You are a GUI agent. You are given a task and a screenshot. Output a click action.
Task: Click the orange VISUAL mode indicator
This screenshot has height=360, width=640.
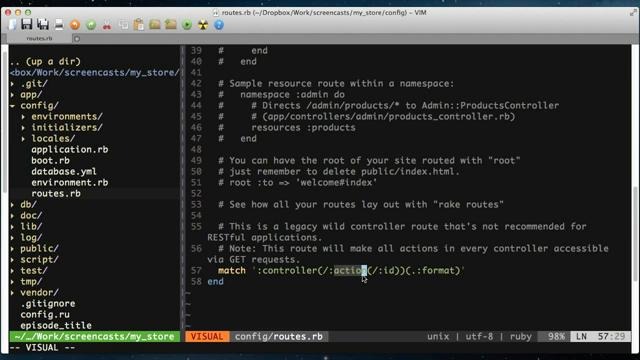tap(207, 337)
